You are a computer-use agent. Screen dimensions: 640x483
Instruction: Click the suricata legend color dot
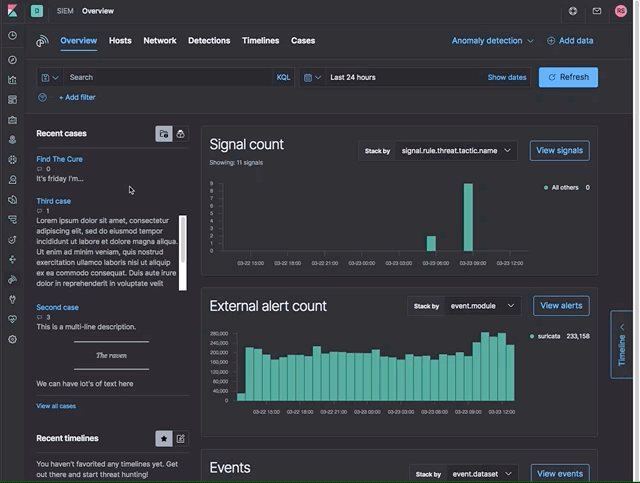[532, 336]
